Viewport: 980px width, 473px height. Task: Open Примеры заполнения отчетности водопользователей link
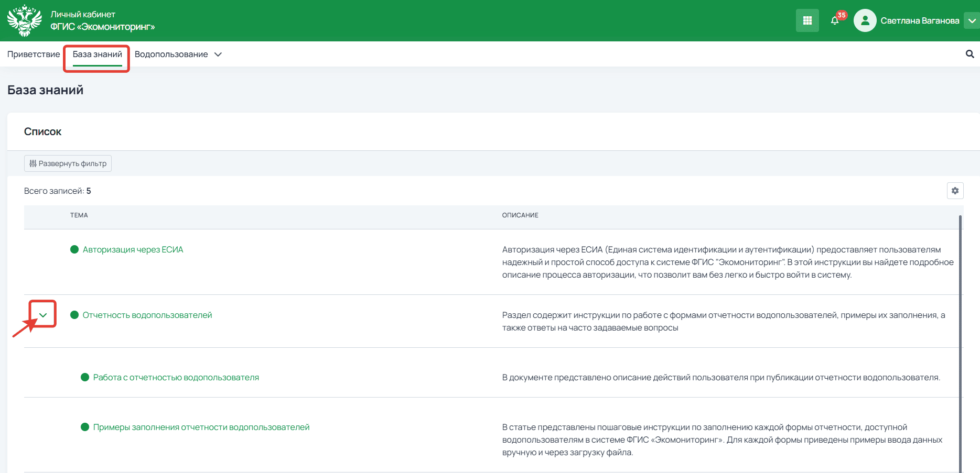coord(201,427)
